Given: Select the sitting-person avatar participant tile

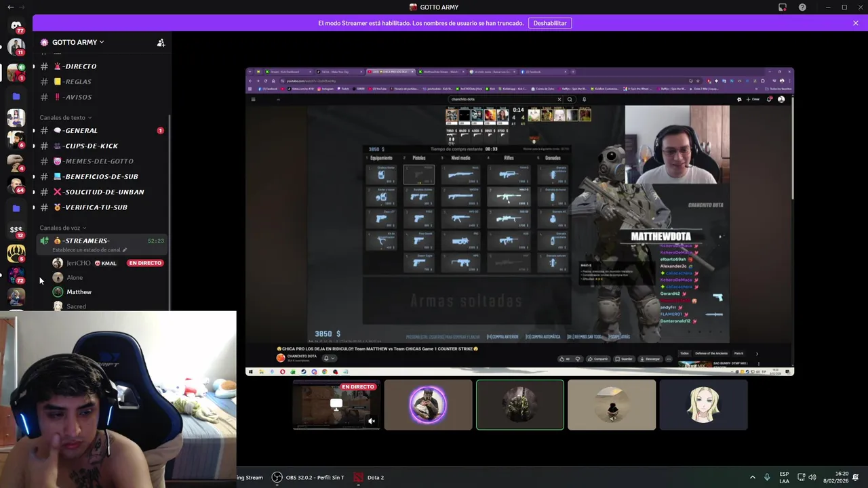Looking at the screenshot, I should tap(612, 405).
